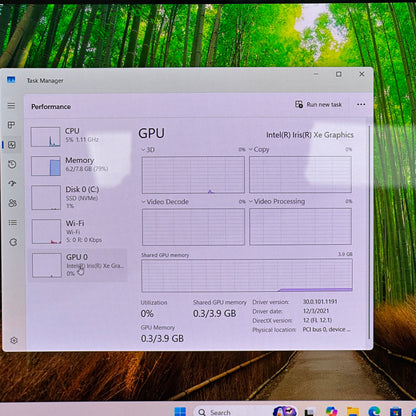Image resolution: width=416 pixels, height=416 pixels.
Task: Click the Memory usage thumbnail graph
Action: click(x=46, y=166)
